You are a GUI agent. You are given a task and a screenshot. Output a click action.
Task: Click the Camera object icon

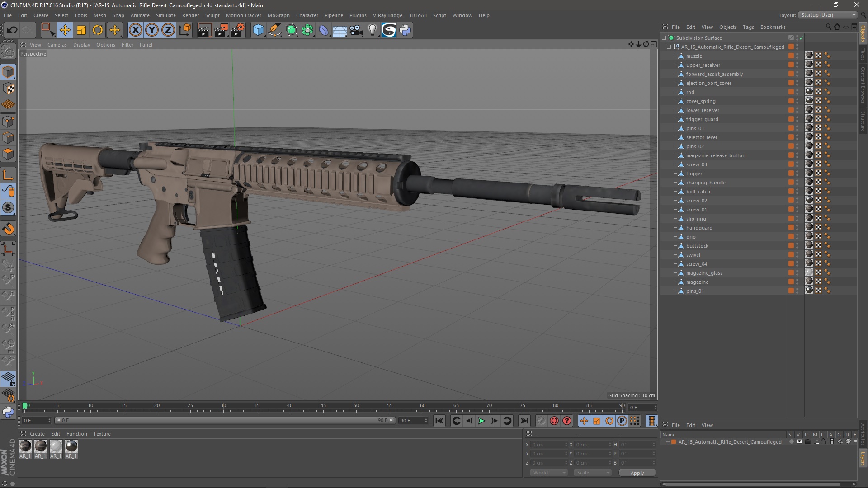click(356, 30)
